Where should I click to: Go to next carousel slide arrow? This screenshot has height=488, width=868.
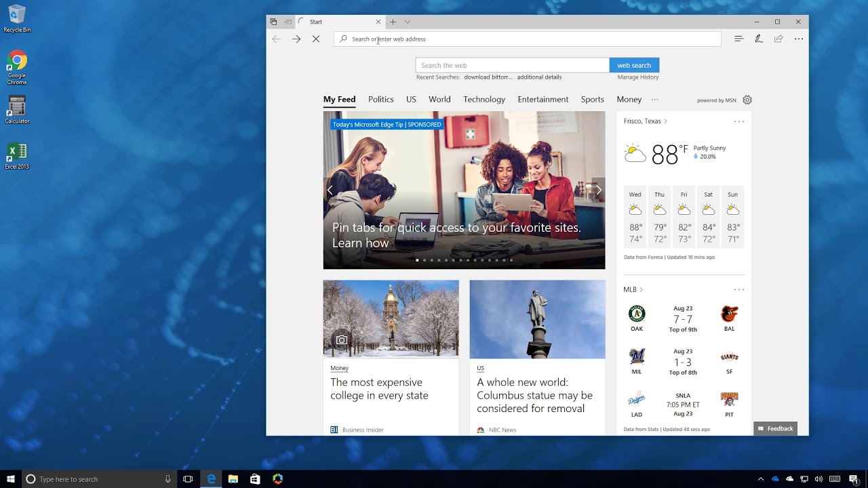coord(598,190)
